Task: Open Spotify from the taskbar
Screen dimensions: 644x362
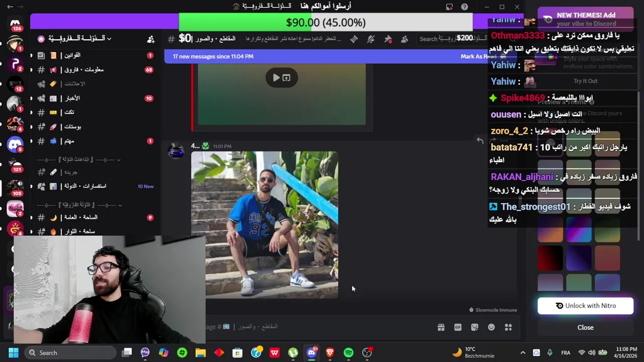Action: click(348, 353)
